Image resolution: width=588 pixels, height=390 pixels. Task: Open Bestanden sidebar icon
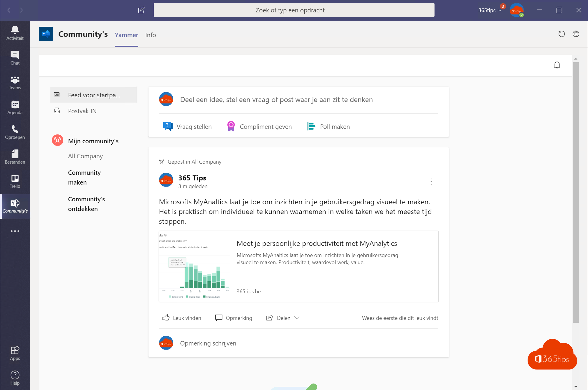tap(15, 157)
